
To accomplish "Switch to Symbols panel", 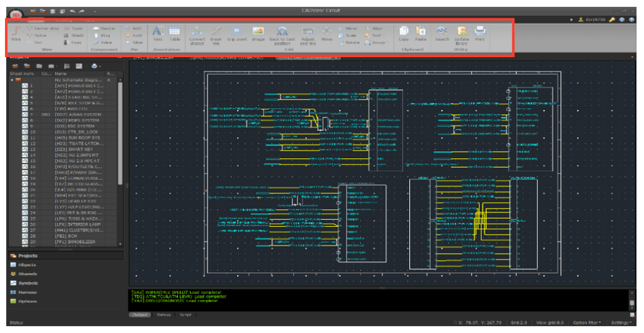I will [65, 283].
